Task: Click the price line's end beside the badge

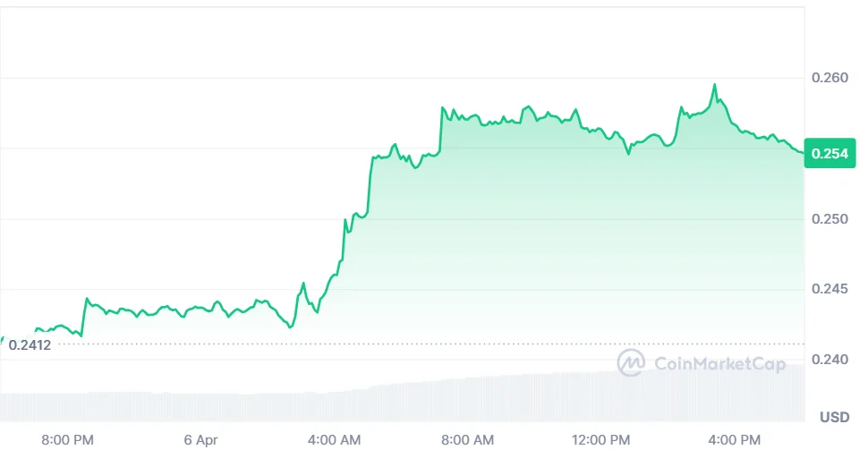Action: click(x=801, y=152)
